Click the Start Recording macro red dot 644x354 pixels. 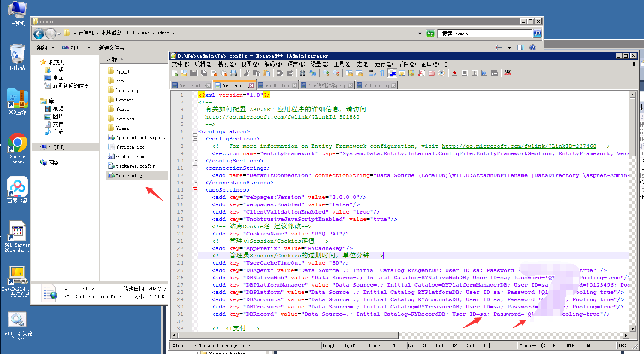(454, 73)
